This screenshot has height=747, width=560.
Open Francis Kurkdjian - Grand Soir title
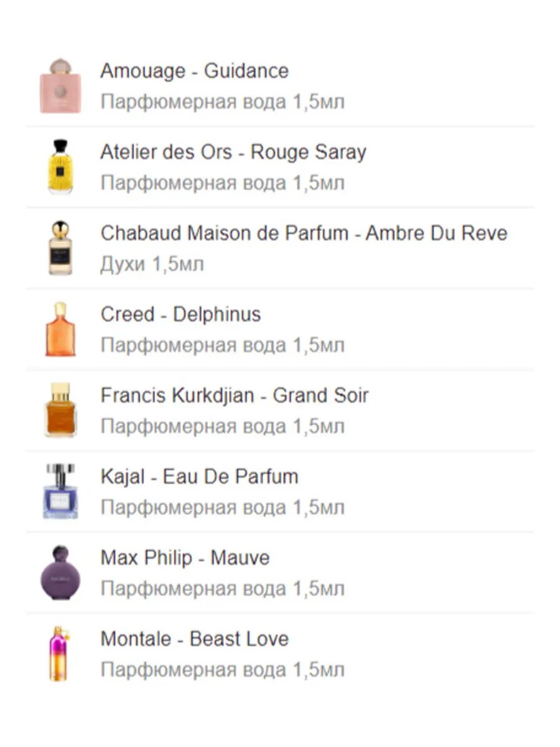click(x=235, y=395)
